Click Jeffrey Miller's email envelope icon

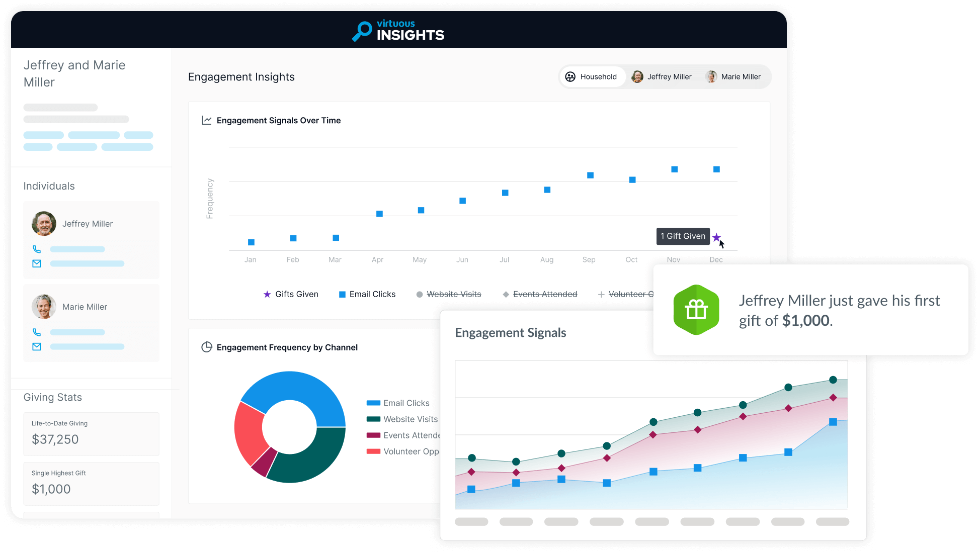[37, 263]
